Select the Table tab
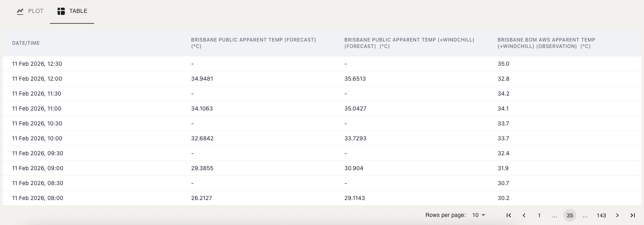 [x=72, y=11]
